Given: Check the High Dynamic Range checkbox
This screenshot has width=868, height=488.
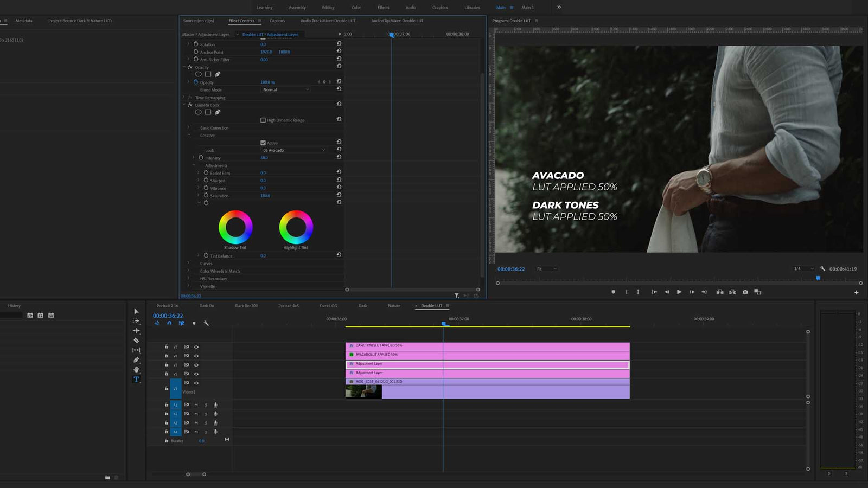Looking at the screenshot, I should pyautogui.click(x=263, y=120).
